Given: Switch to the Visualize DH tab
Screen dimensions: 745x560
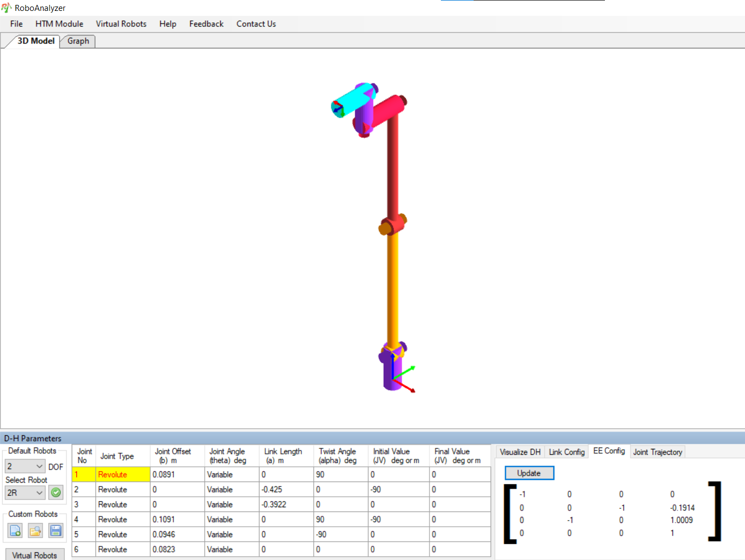Looking at the screenshot, I should pyautogui.click(x=520, y=452).
